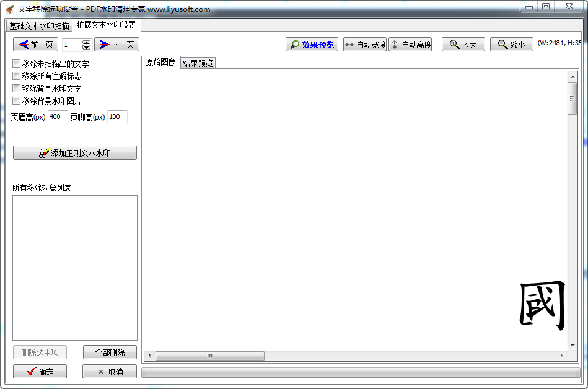This screenshot has width=588, height=389.
Task: Click the 全部删除 delete all button
Action: (110, 352)
